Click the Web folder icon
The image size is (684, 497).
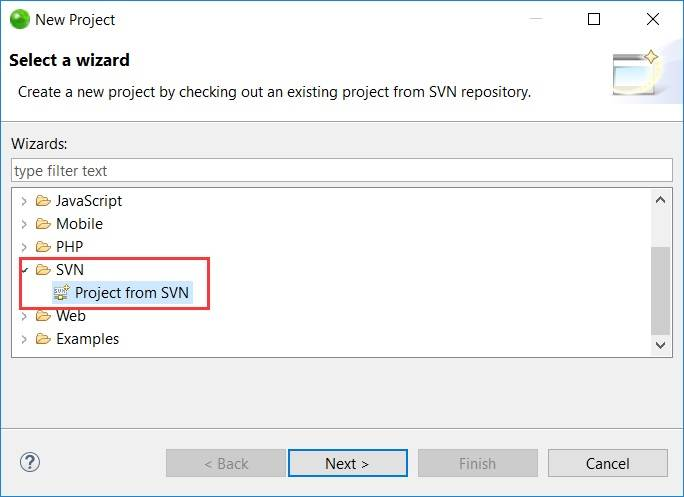(x=43, y=316)
